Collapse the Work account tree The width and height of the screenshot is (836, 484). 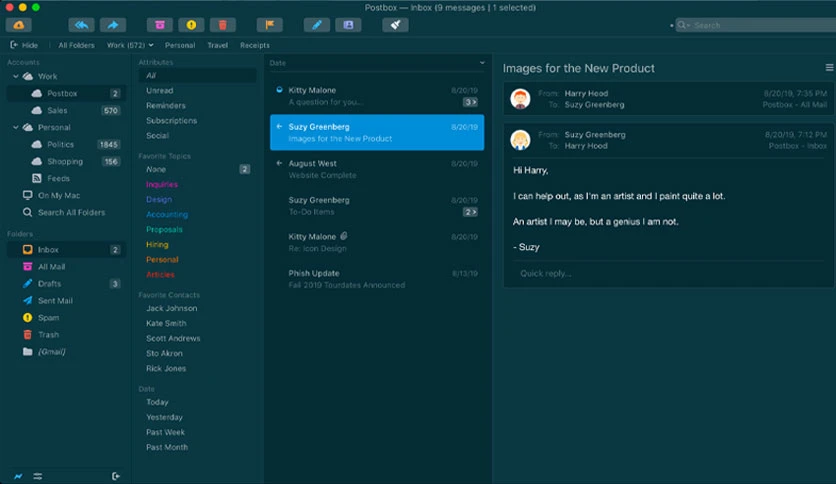pyautogui.click(x=15, y=76)
